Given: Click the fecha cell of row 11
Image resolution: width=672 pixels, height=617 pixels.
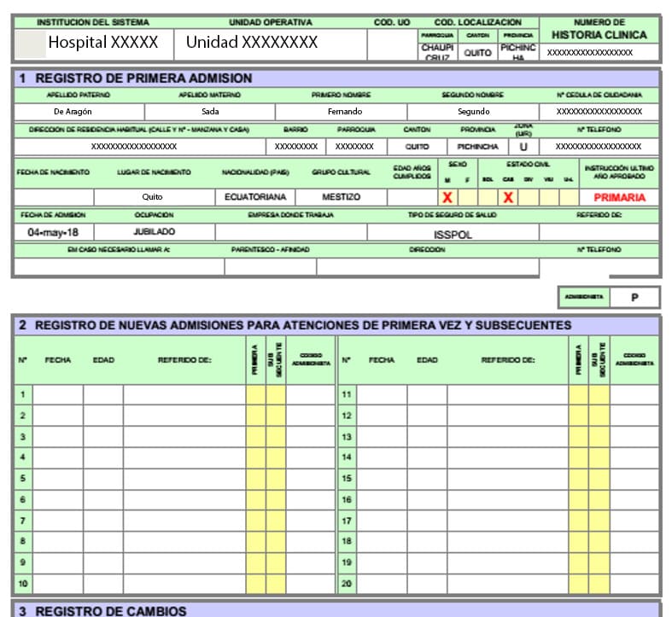Looking at the screenshot, I should point(381,394).
